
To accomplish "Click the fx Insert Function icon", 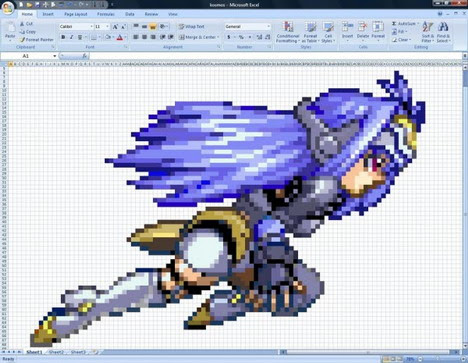I will pyautogui.click(x=84, y=56).
